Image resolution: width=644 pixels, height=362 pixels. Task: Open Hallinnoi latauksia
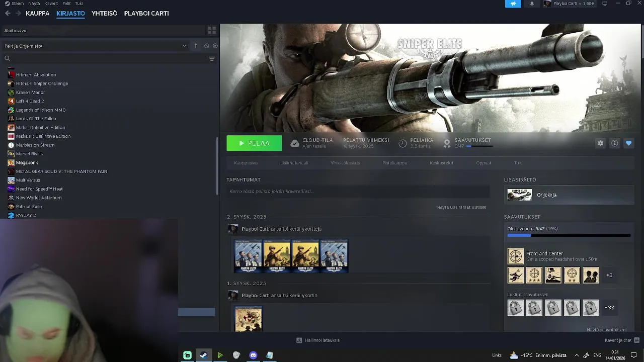coord(318,340)
